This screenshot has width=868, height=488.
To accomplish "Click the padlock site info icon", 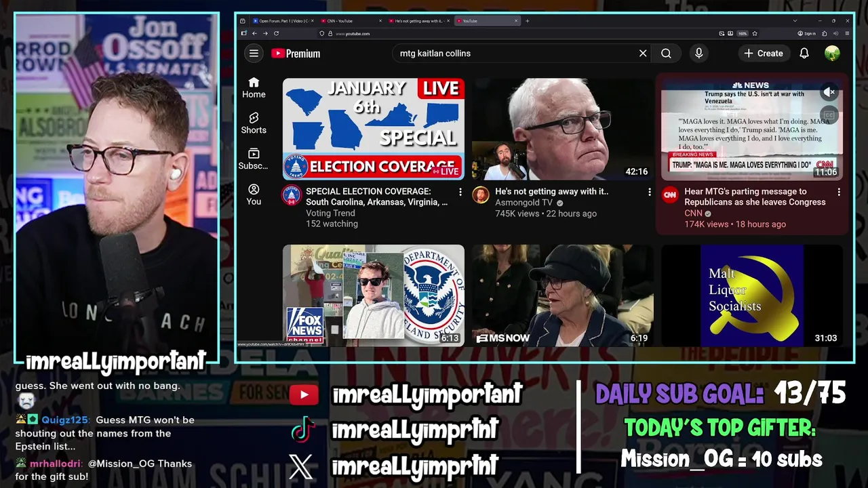I will tap(330, 33).
